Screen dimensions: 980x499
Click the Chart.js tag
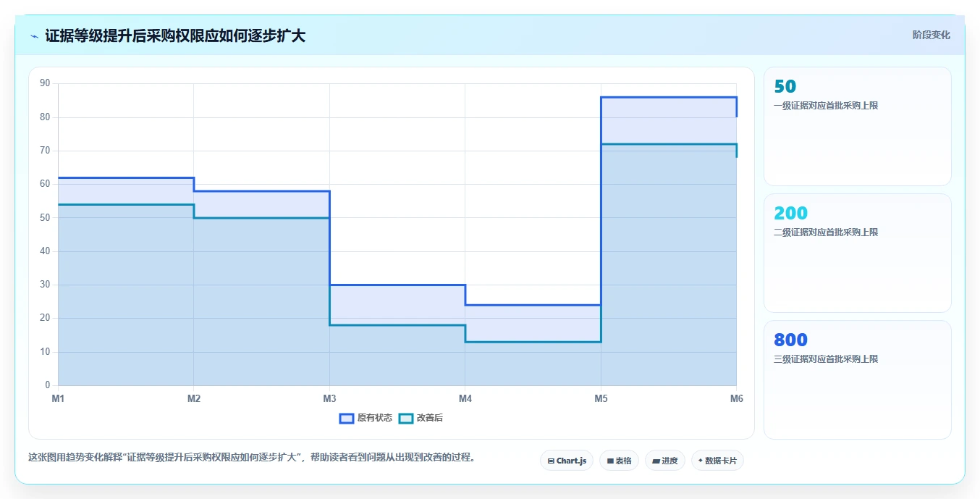567,461
